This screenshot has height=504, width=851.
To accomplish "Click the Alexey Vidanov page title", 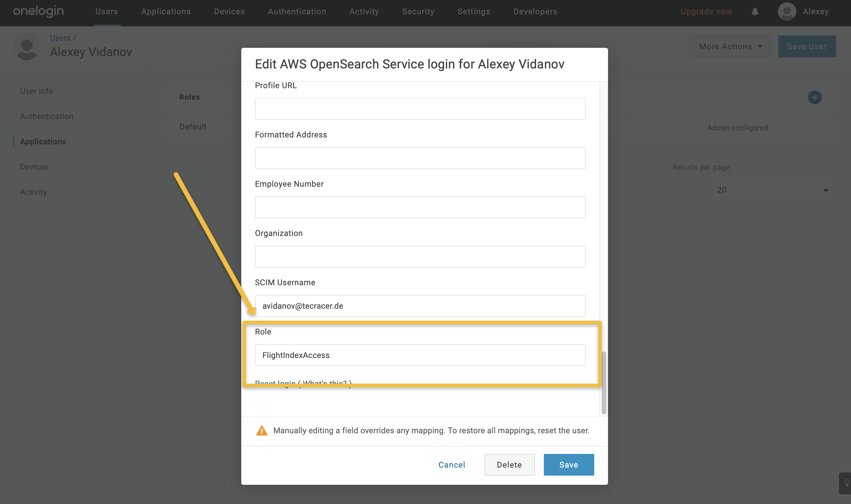I will [x=91, y=52].
